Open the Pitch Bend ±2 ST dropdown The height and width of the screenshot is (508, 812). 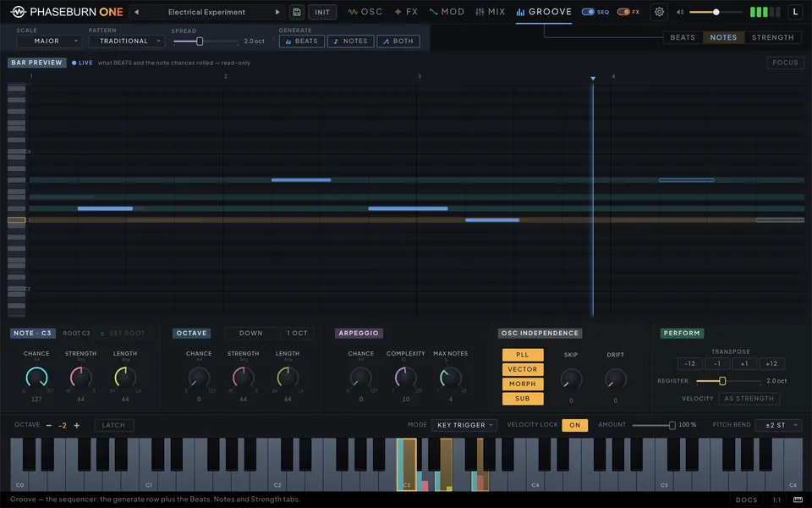click(778, 425)
